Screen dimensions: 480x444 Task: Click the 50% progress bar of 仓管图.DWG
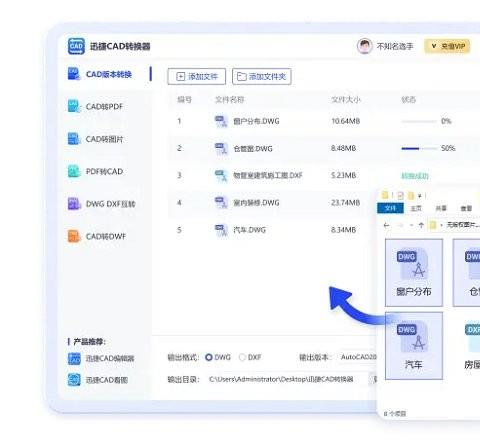(x=419, y=148)
